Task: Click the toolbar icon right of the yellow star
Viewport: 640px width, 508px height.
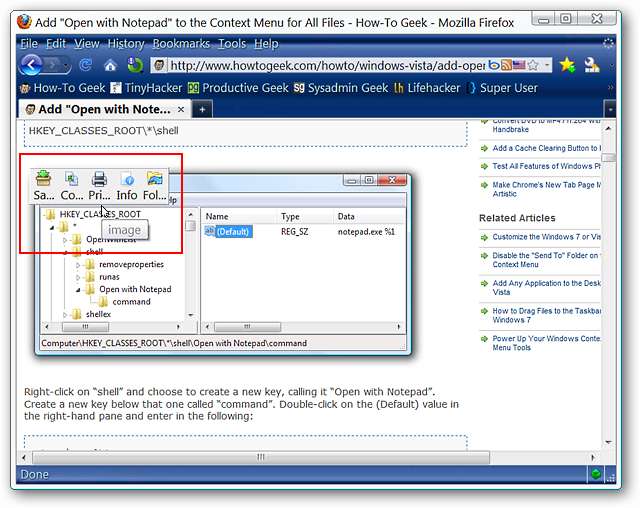Action: (x=591, y=65)
